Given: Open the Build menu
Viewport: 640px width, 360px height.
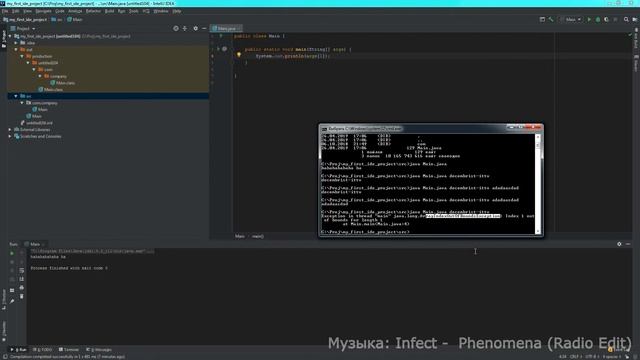Looking at the screenshot, I should (x=109, y=11).
